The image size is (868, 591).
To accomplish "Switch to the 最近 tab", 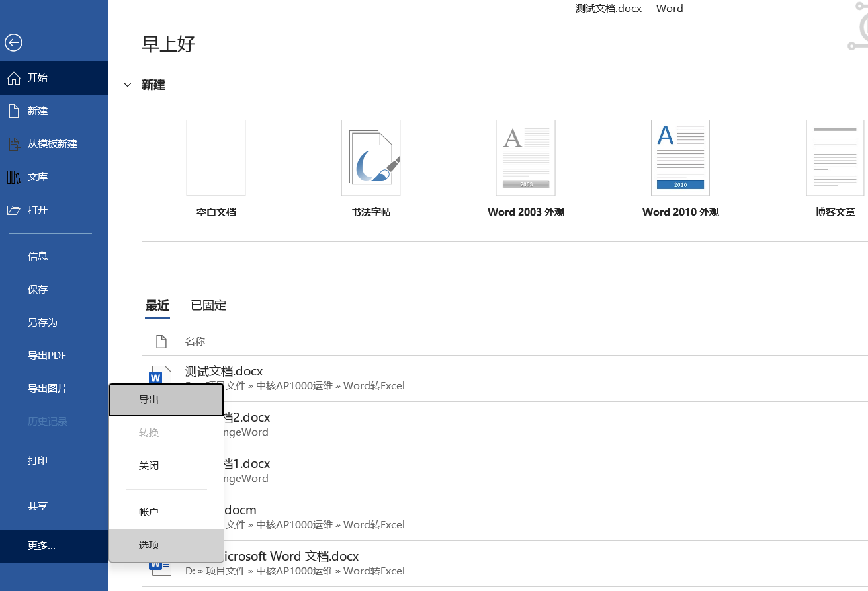I will tap(157, 305).
